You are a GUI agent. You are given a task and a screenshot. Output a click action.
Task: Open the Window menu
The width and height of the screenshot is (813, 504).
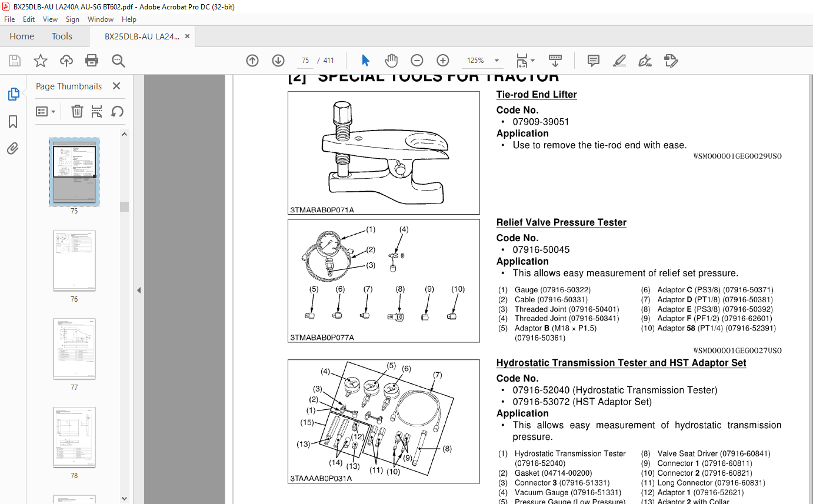(101, 19)
